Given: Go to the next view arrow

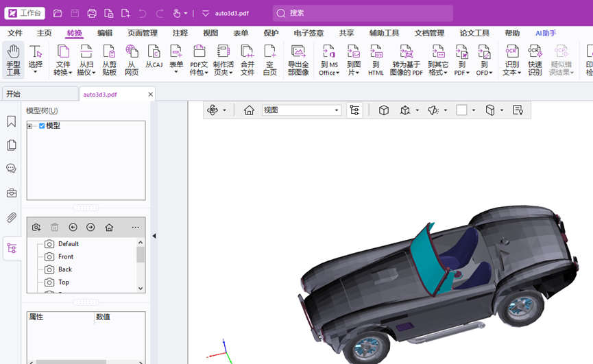Looking at the screenshot, I should [90, 228].
